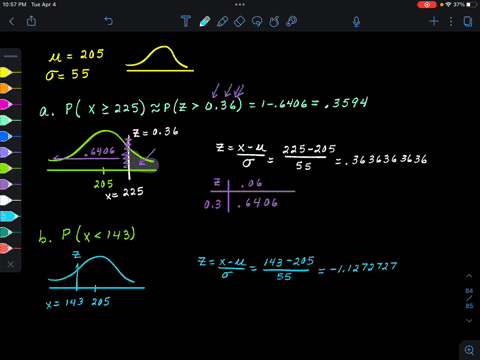Close the pen favorites sidebar
The width and height of the screenshot is (480, 360).
(x=11, y=264)
